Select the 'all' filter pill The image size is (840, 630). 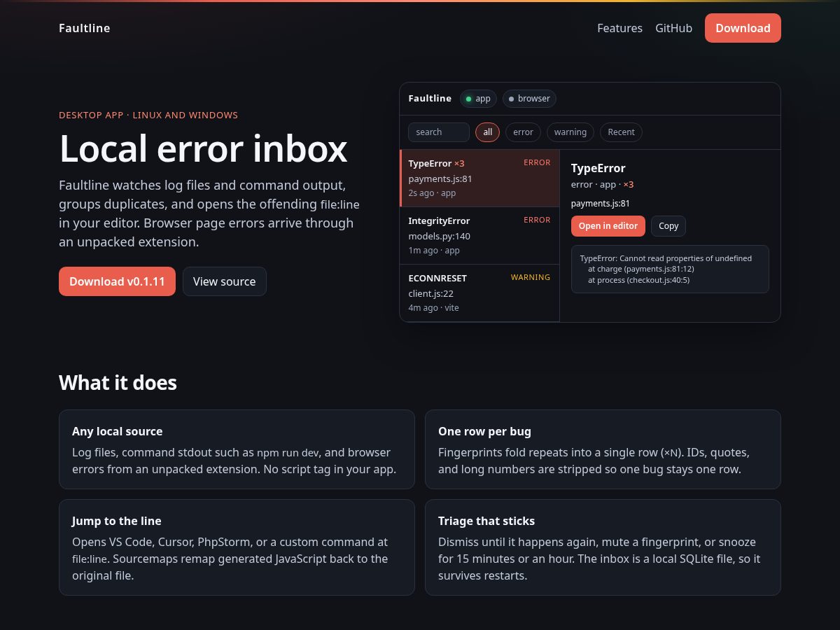click(488, 132)
